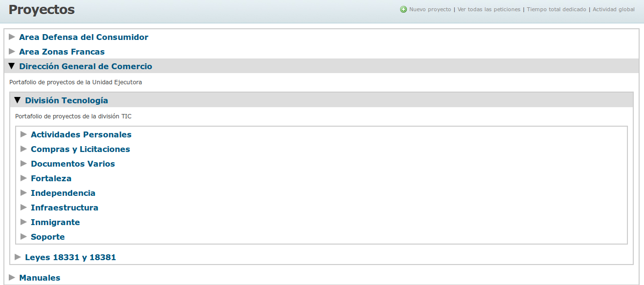Viewport: 644px width, 285px height.
Task: Open Area Zonas Francas project
Action: click(62, 52)
